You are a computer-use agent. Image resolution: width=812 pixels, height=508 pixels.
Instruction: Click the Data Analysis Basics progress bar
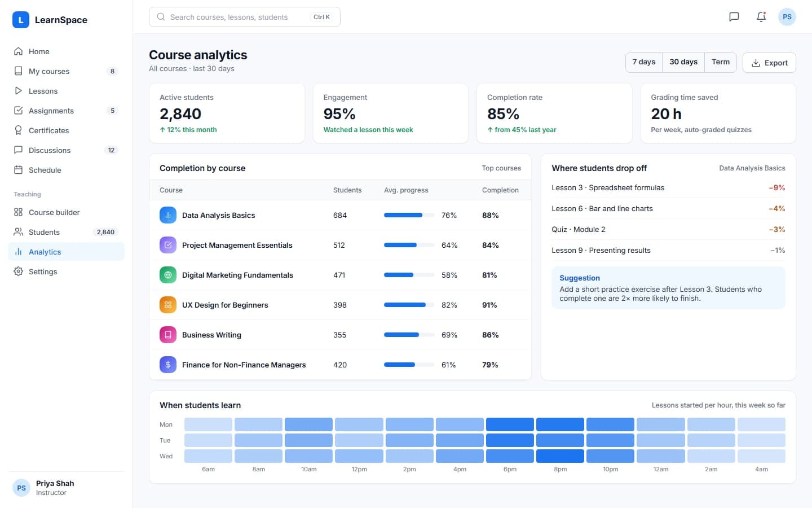(409, 215)
